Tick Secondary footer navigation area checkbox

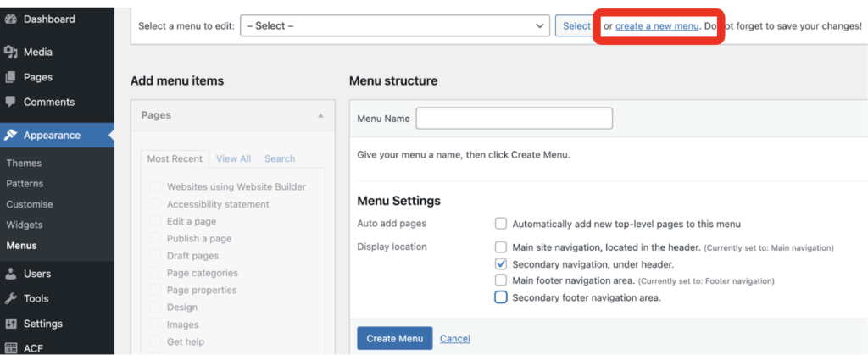[501, 297]
